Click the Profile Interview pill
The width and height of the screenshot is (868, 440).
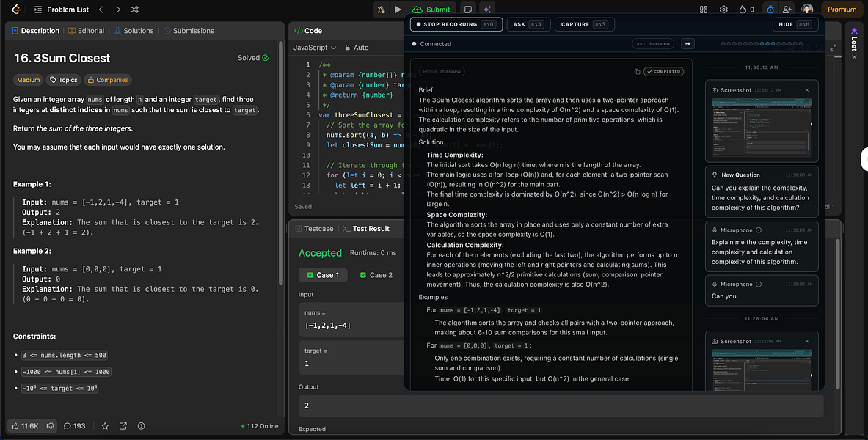[x=441, y=71]
